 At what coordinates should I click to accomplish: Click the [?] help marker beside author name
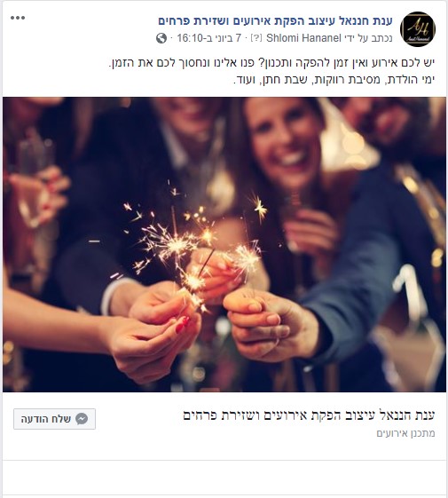(x=256, y=38)
